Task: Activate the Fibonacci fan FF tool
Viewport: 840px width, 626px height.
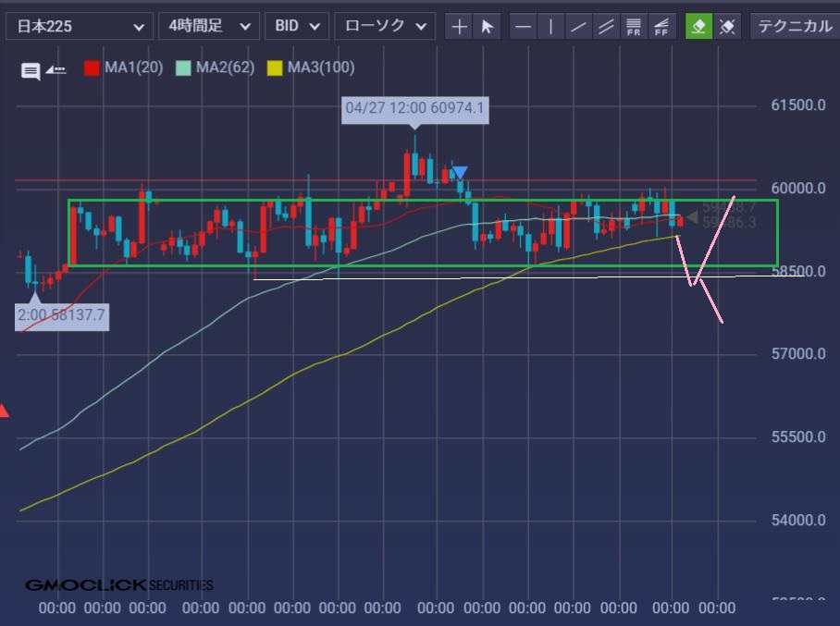Action: tap(661, 26)
